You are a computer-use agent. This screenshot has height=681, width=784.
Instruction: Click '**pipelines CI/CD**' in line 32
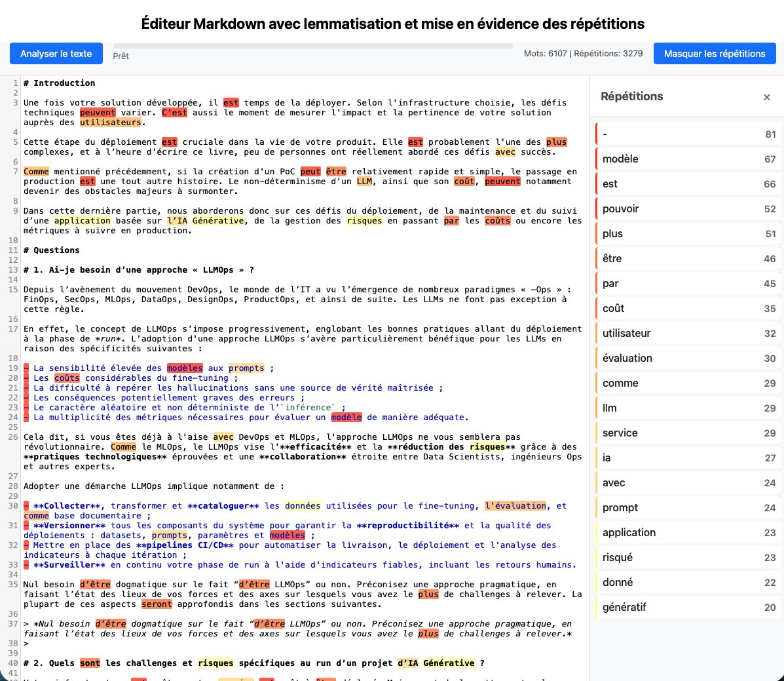[185, 545]
